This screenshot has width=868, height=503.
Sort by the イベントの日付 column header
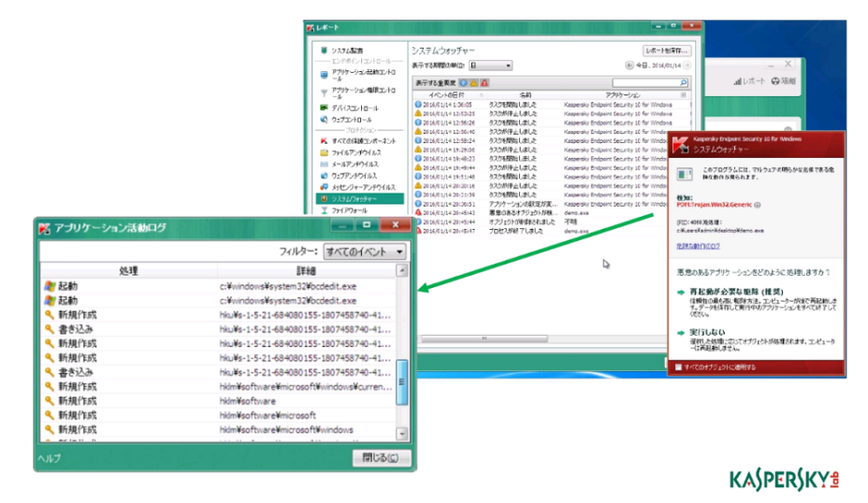[x=447, y=95]
